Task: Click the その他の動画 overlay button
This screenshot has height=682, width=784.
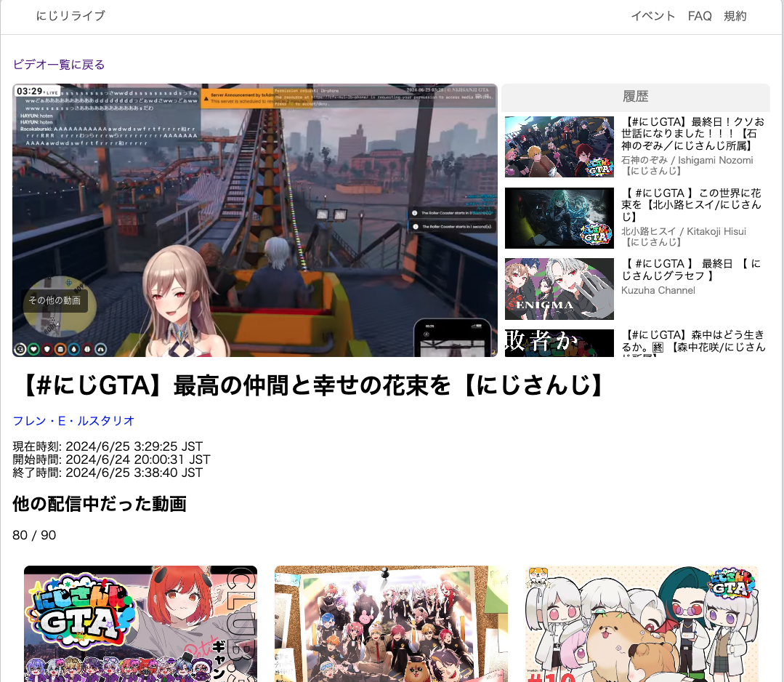Action: 54,300
